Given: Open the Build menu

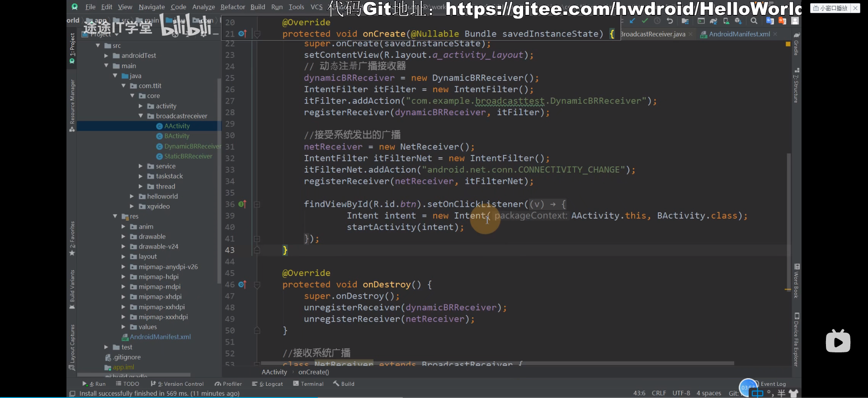Looking at the screenshot, I should pyautogui.click(x=258, y=7).
